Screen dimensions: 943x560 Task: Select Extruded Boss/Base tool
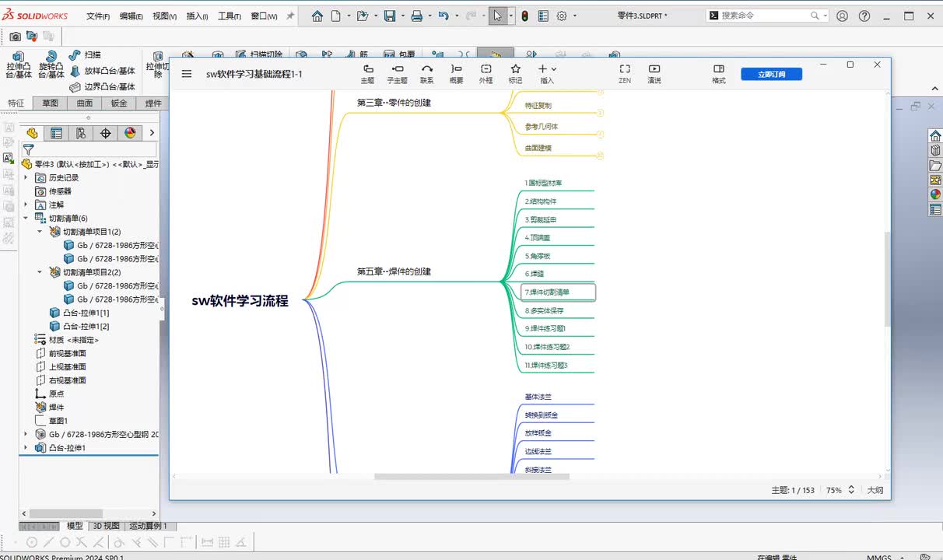click(x=19, y=65)
